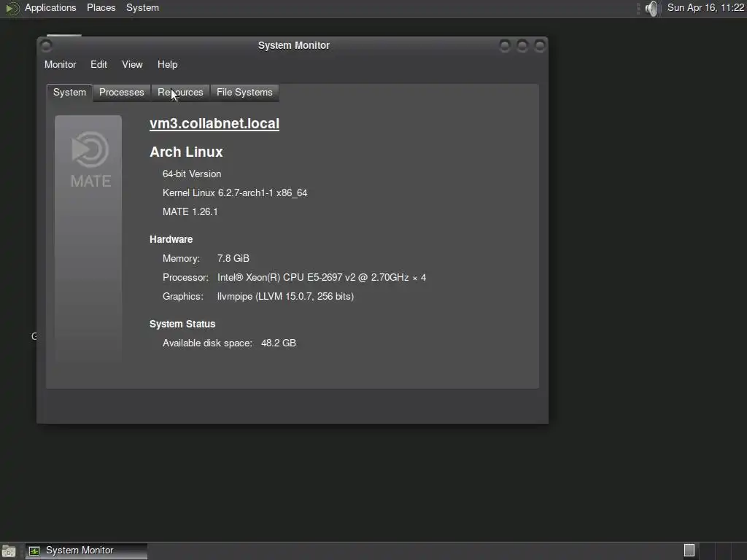This screenshot has height=560, width=747.
Task: Click the vm3.collabnet.local hostname
Action: 214,123
